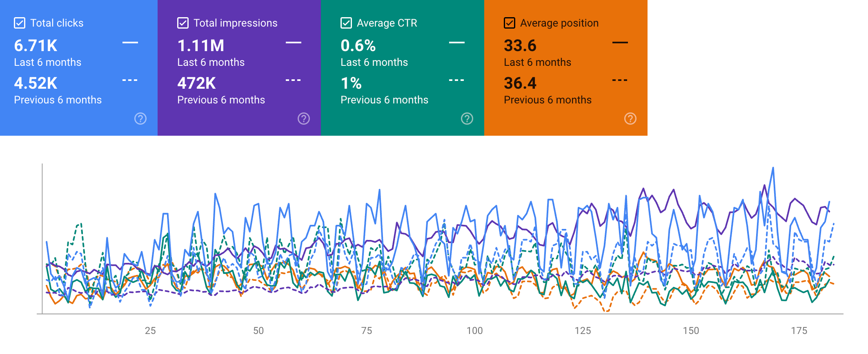Click Last 6 months under 6.71K
Viewport: 868px width, 354px height.
48,62
